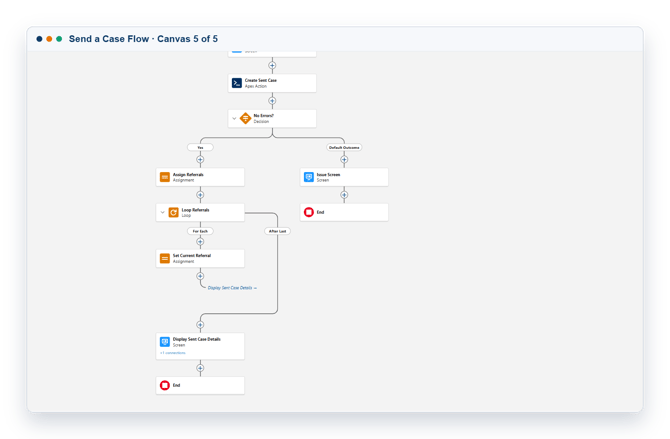Click the End label under Issue Screen

(x=320, y=212)
